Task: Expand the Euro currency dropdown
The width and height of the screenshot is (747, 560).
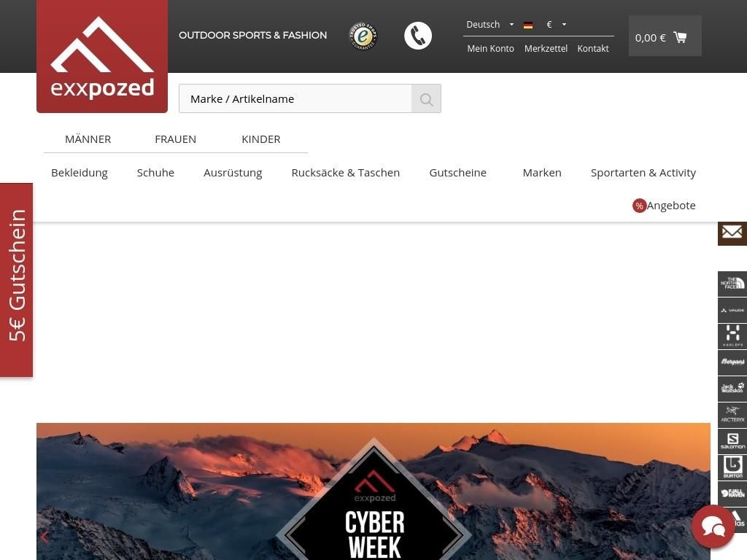Action: coord(556,25)
